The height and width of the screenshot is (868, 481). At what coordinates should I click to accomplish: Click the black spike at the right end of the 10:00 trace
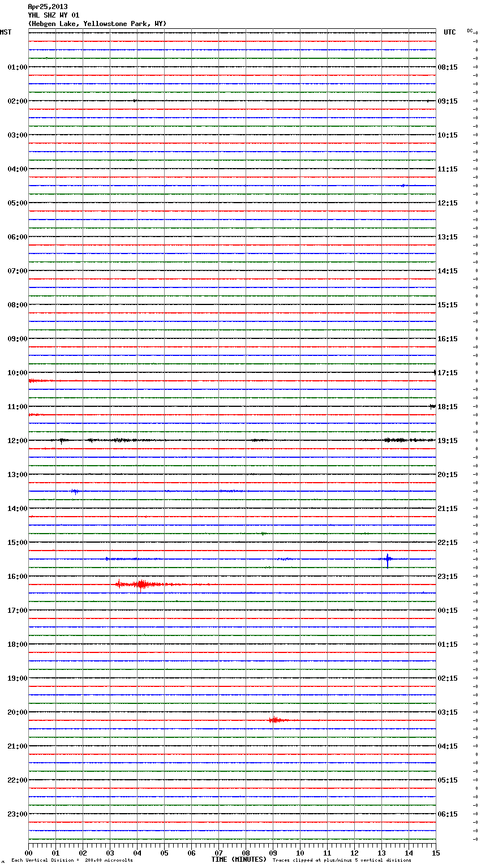tap(435, 372)
